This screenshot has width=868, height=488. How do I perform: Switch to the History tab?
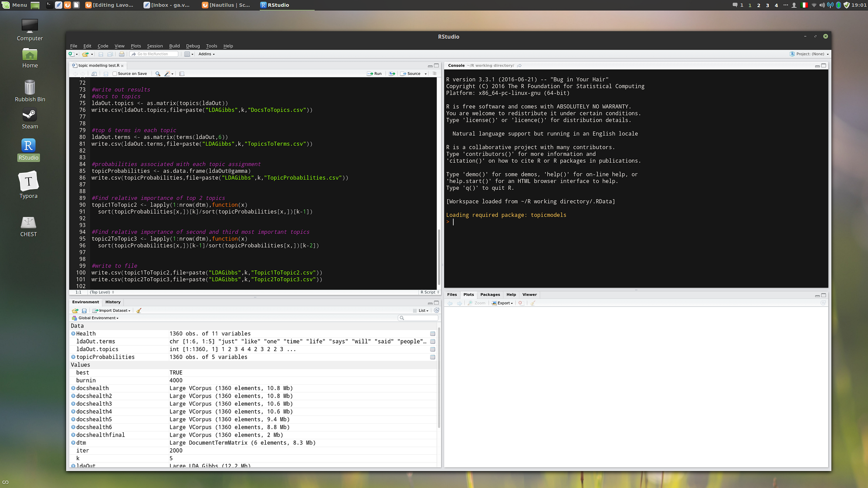[x=113, y=302]
